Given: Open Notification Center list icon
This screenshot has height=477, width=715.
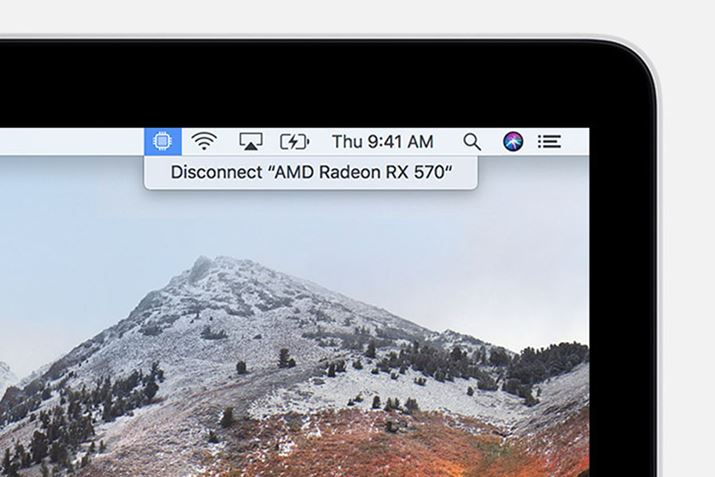Looking at the screenshot, I should [549, 141].
